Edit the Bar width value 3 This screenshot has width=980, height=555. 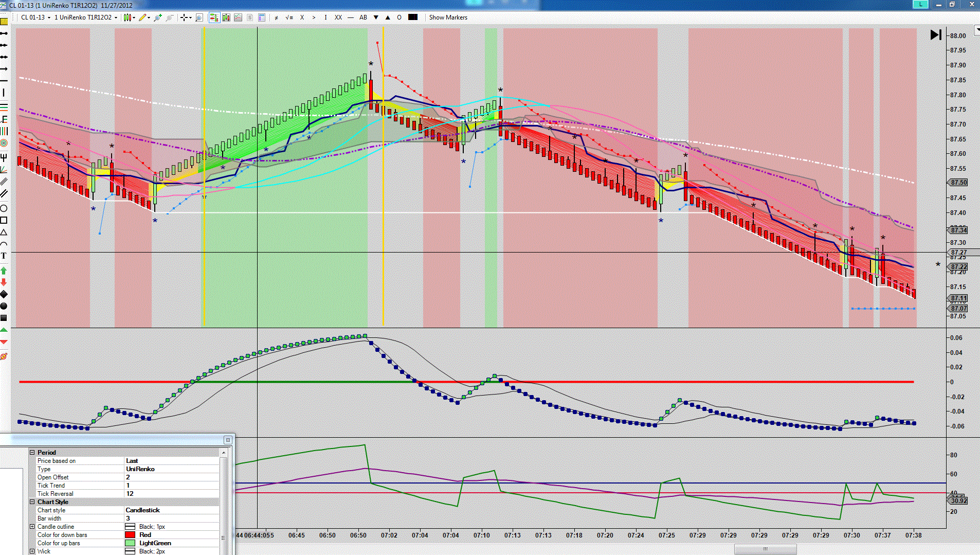[x=172, y=518]
